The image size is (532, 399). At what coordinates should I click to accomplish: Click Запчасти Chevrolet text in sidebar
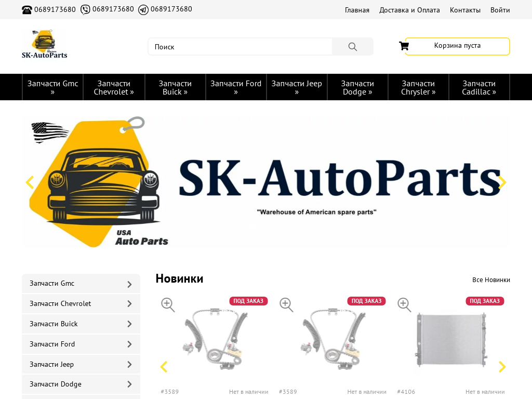tap(60, 303)
